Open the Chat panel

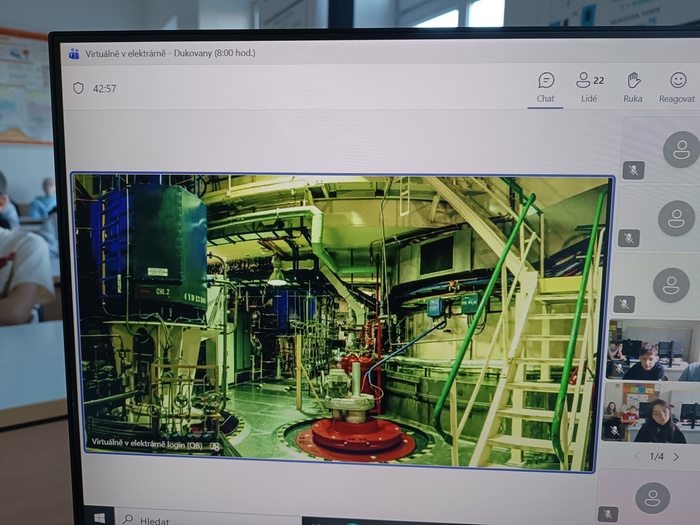pos(545,86)
